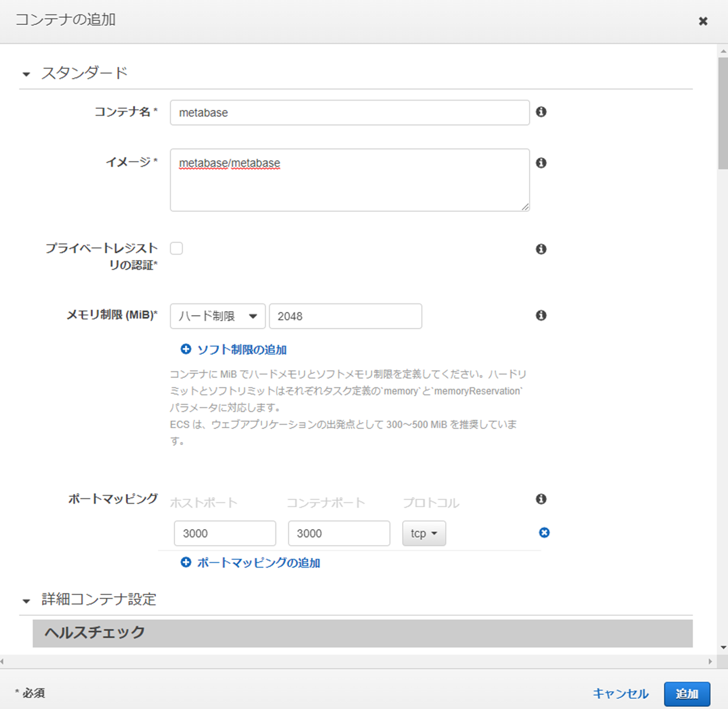Show info for プライベートレジストリの認証
Image resolution: width=728 pixels, height=709 pixels.
point(541,249)
